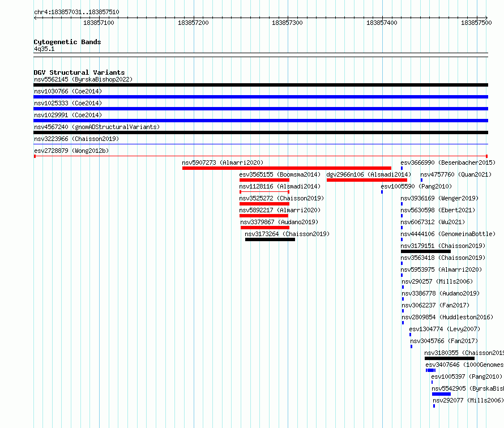Click the blue glyph under esv3407646
The height and width of the screenshot is (428, 504).
[x=431, y=370]
